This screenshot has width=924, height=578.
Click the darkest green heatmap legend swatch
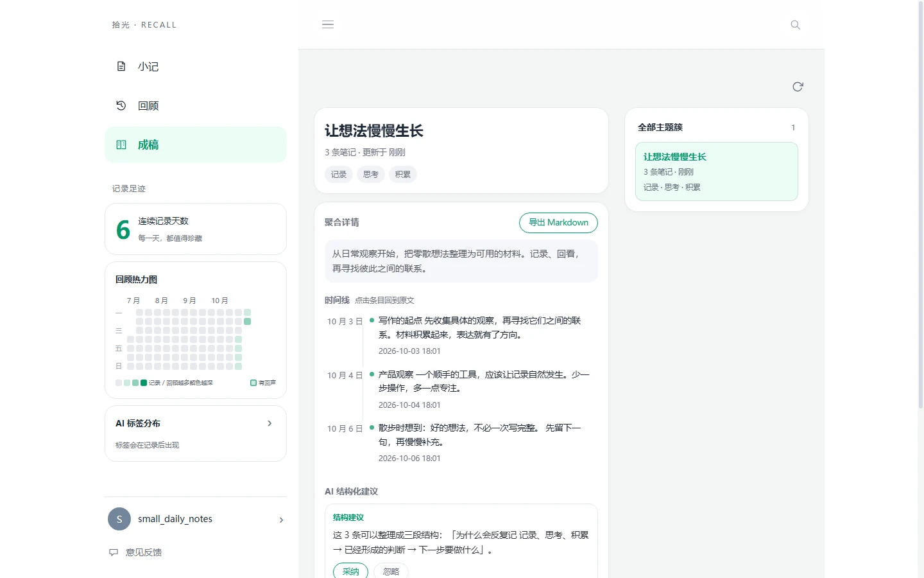pos(144,383)
